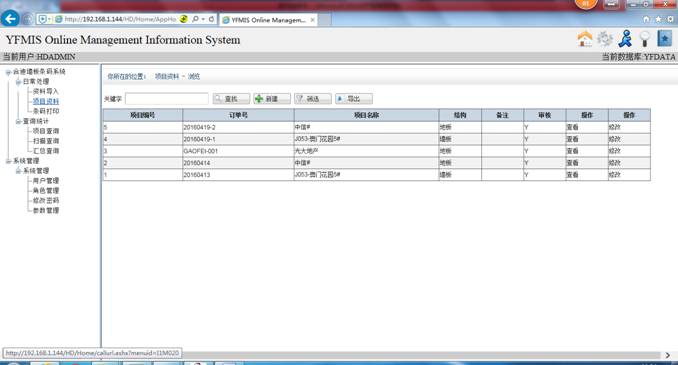Collapse the 查询统计 tree node

pyautogui.click(x=18, y=122)
